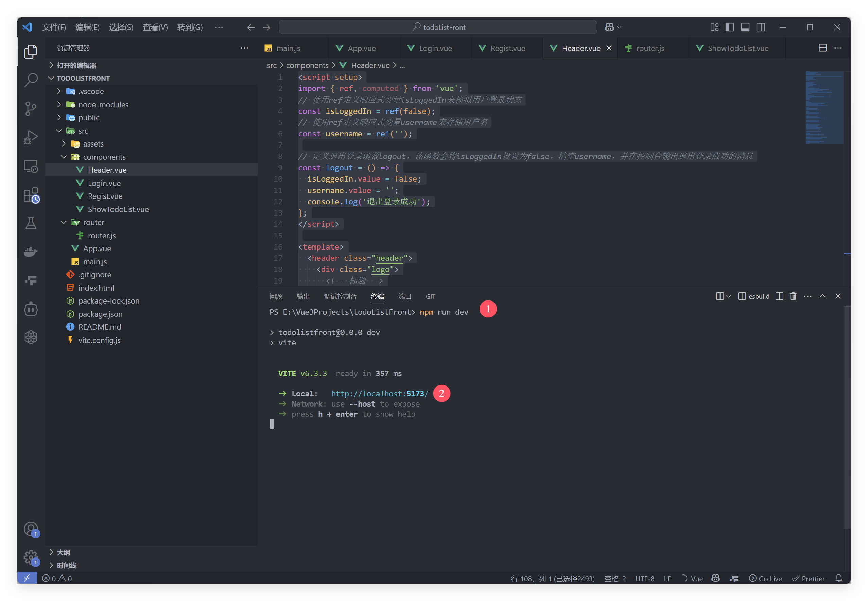868x601 pixels.
Task: Open notifications bell in status bar
Action: (838, 578)
